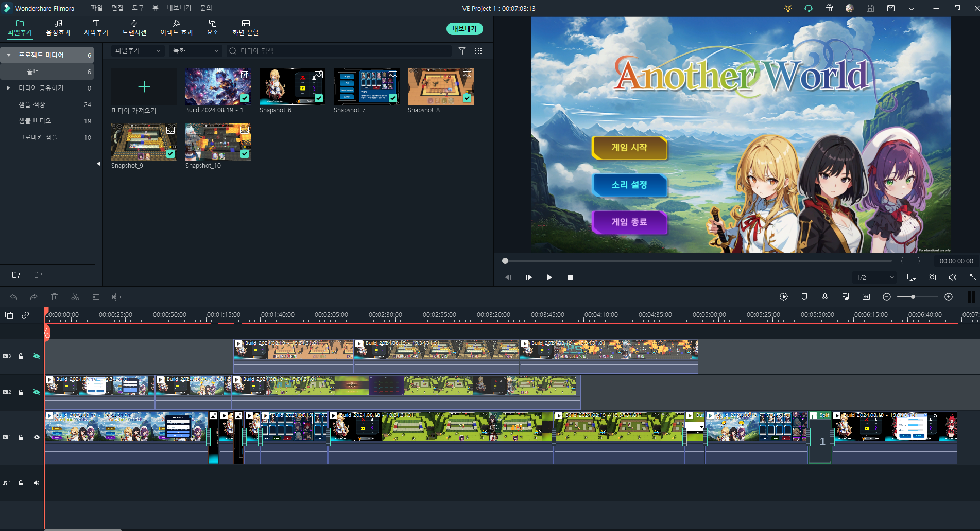Image resolution: width=980 pixels, height=531 pixels.
Task: Click the 미디어 검색 search field
Action: click(x=339, y=51)
